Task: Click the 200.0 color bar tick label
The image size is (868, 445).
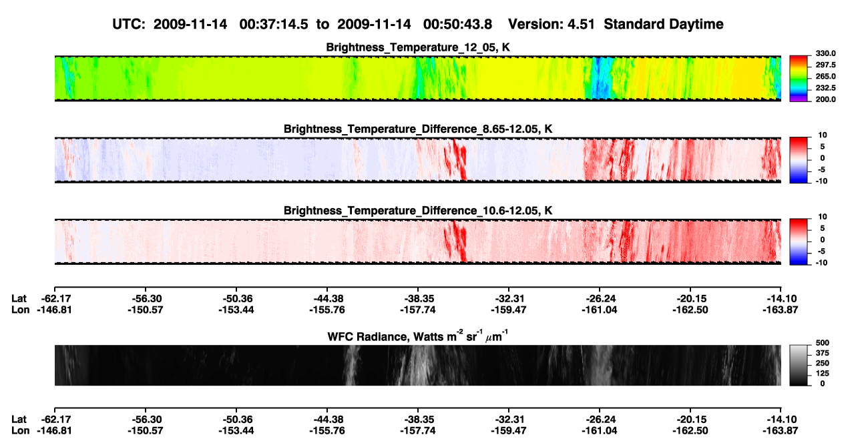Action: click(x=825, y=99)
